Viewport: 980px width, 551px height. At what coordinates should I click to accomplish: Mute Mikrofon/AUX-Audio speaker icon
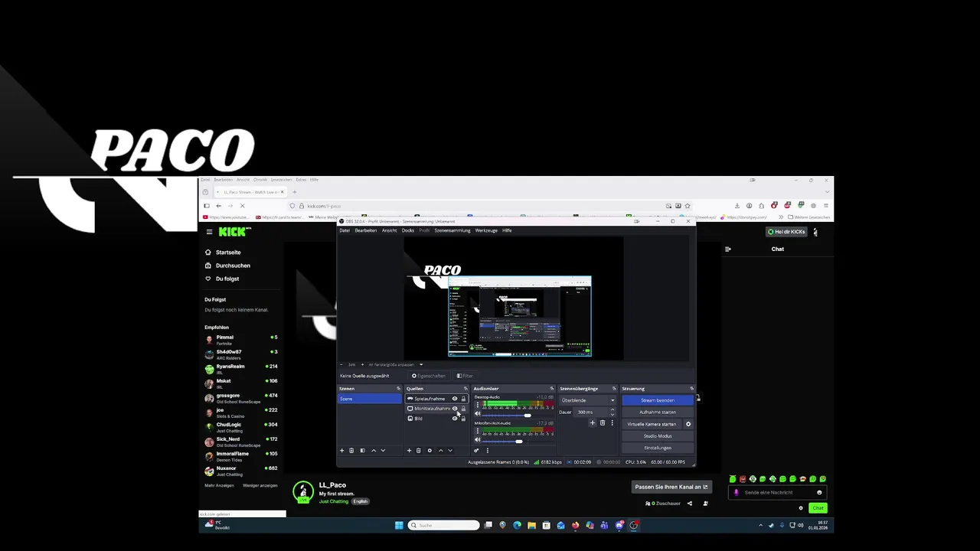[x=478, y=440]
